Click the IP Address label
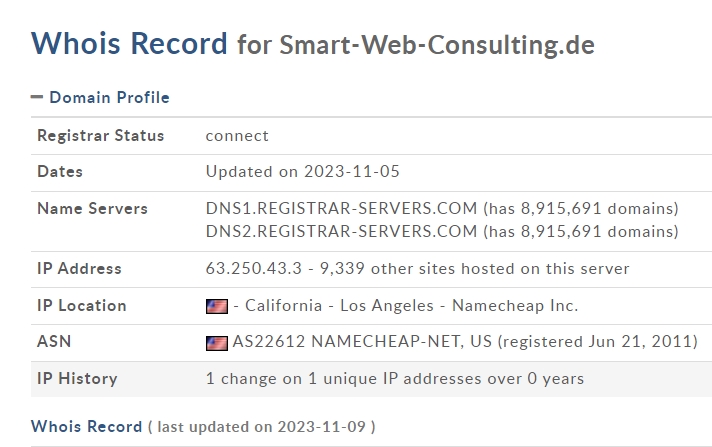712x447 pixels. (79, 268)
